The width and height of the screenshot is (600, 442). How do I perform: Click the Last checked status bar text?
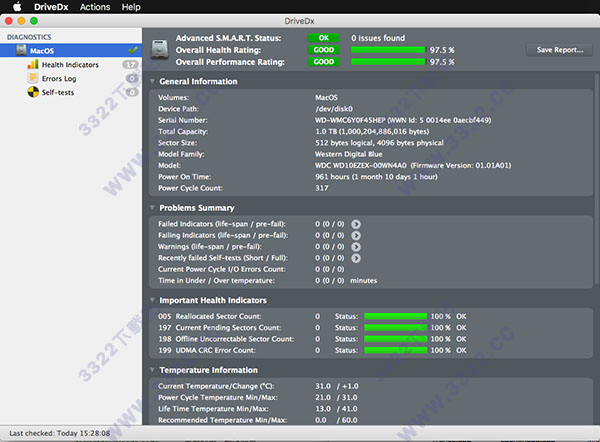click(x=60, y=433)
